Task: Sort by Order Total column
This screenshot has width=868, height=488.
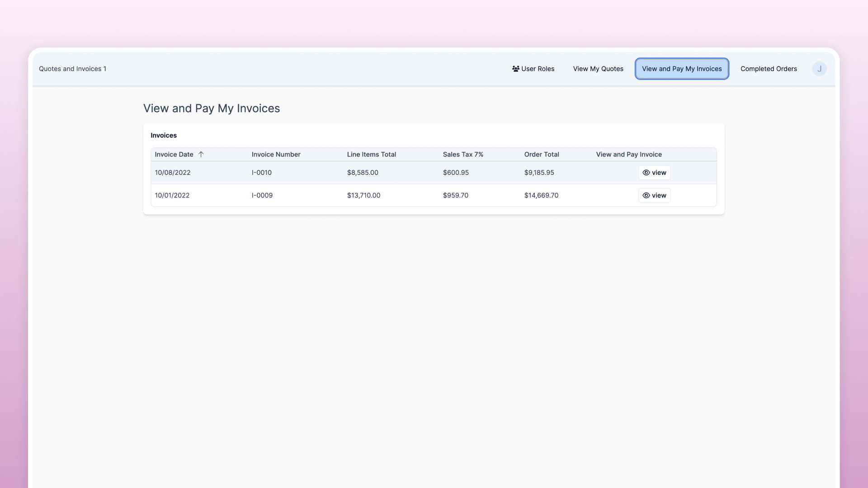Action: (541, 154)
